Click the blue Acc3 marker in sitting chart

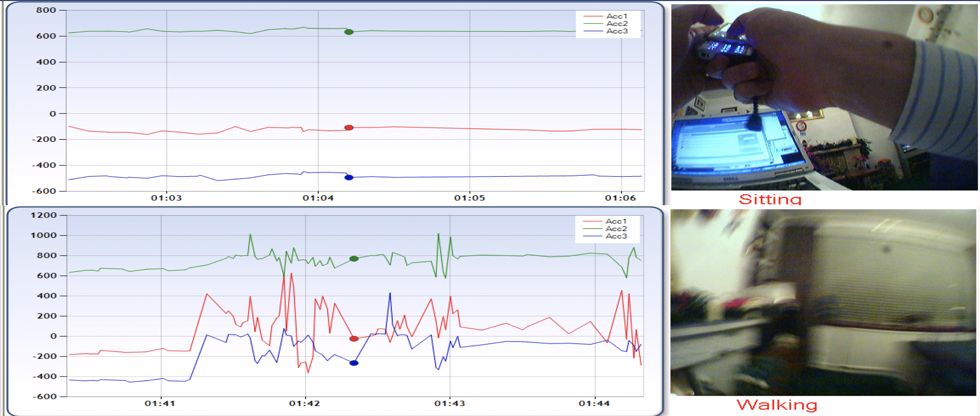coord(348,177)
